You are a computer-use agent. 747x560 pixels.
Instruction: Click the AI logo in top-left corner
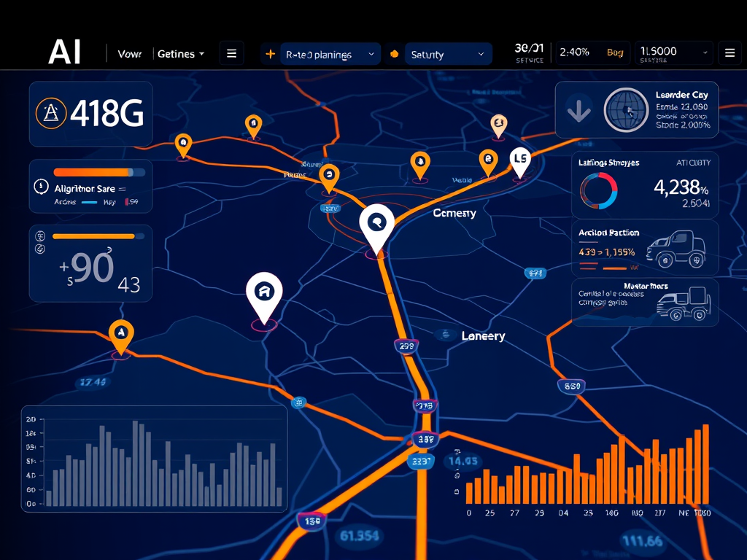click(x=64, y=52)
